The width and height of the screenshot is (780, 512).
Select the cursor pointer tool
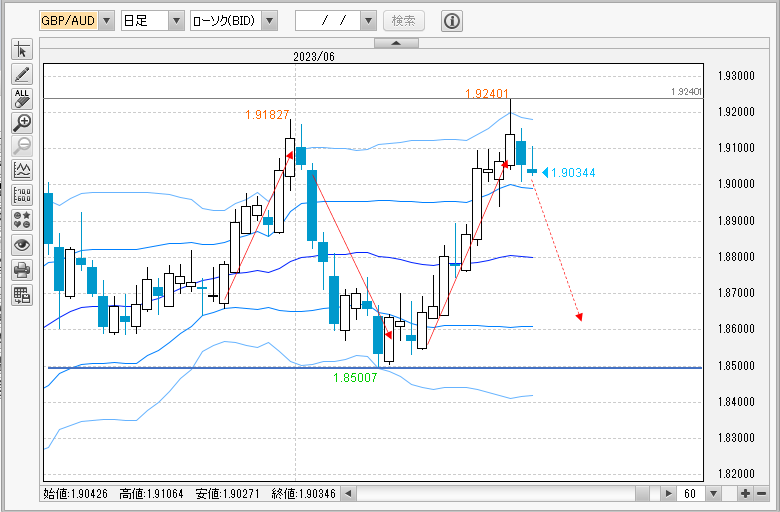coord(22,50)
